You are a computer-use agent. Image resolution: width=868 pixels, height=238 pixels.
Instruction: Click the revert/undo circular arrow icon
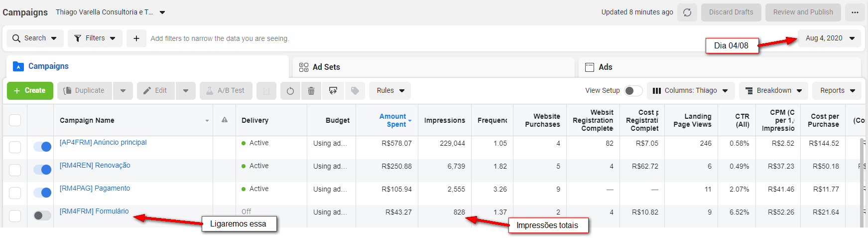coord(290,91)
